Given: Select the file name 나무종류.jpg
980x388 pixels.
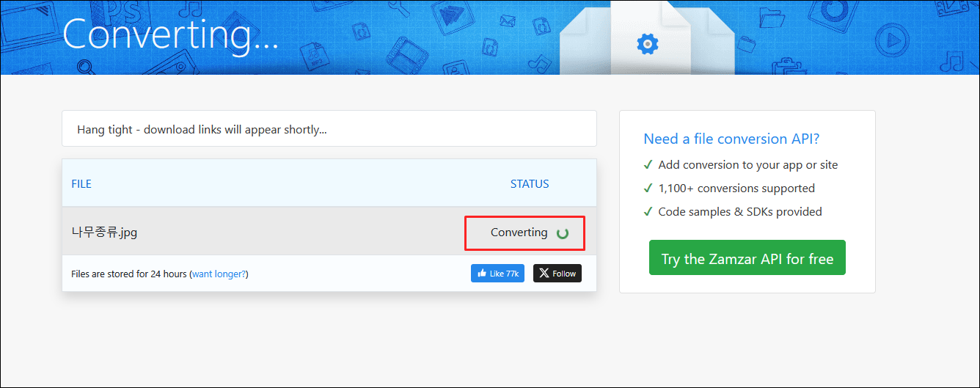Looking at the screenshot, I should pyautogui.click(x=104, y=233).
